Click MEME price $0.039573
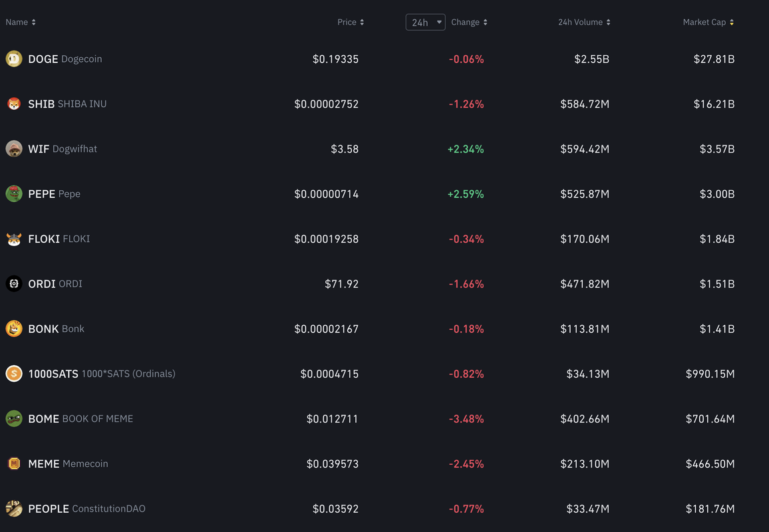 (x=333, y=464)
